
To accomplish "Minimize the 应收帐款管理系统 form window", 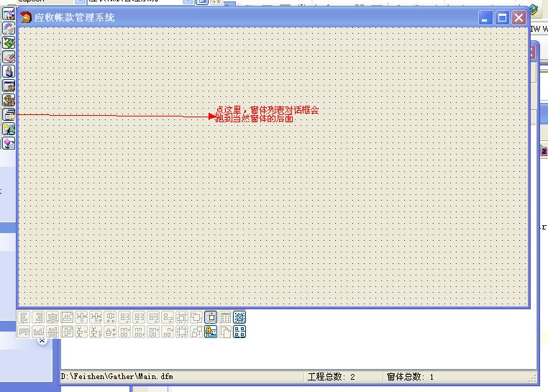I will point(487,18).
